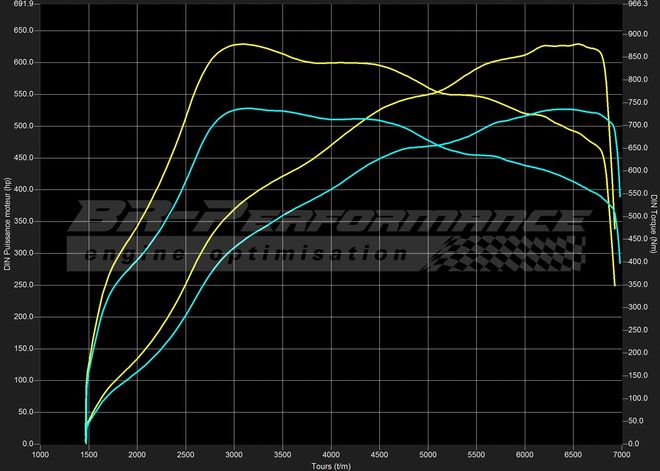Screen dimensions: 660x471
Task: Select the 1500 tick on the RPM axis
Action: pos(89,455)
